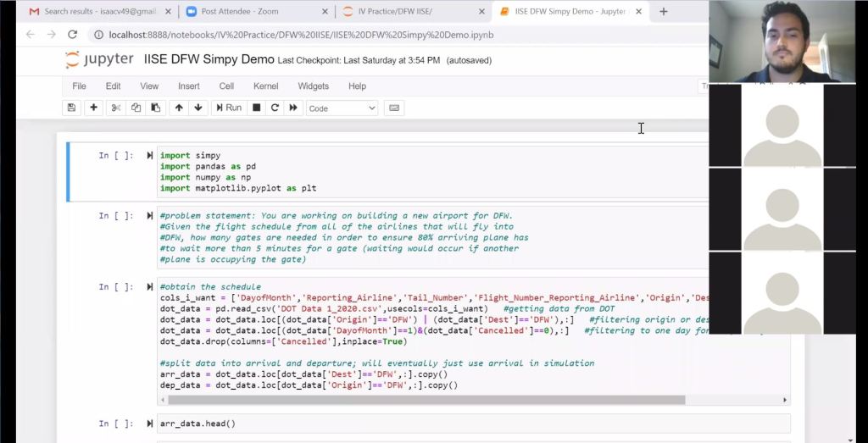This screenshot has width=868, height=443.
Task: Move selected cell down arrow
Action: (198, 108)
